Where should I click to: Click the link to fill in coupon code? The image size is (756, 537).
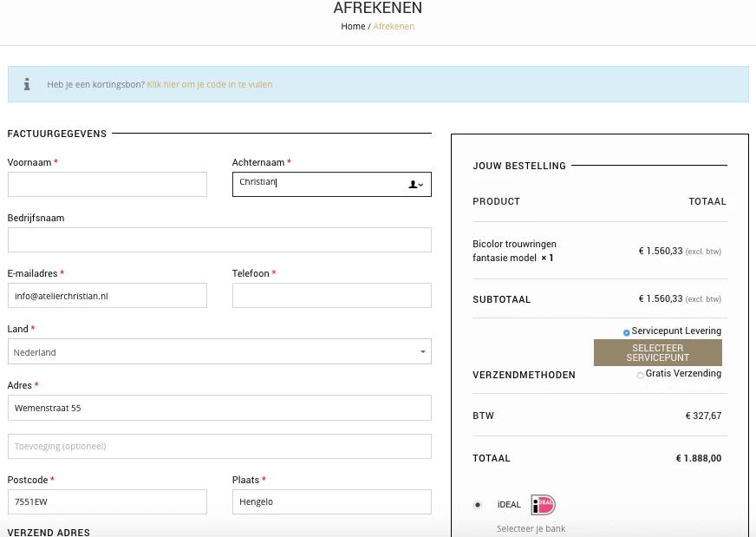(210, 84)
